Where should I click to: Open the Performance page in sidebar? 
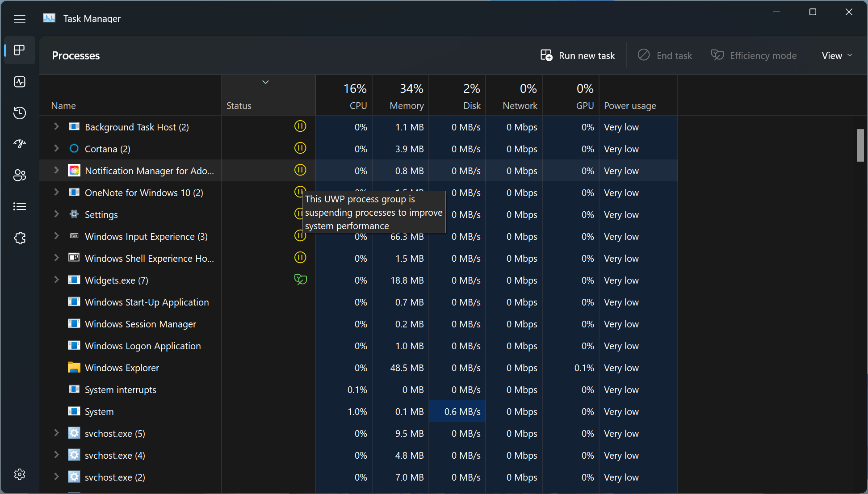coord(20,82)
